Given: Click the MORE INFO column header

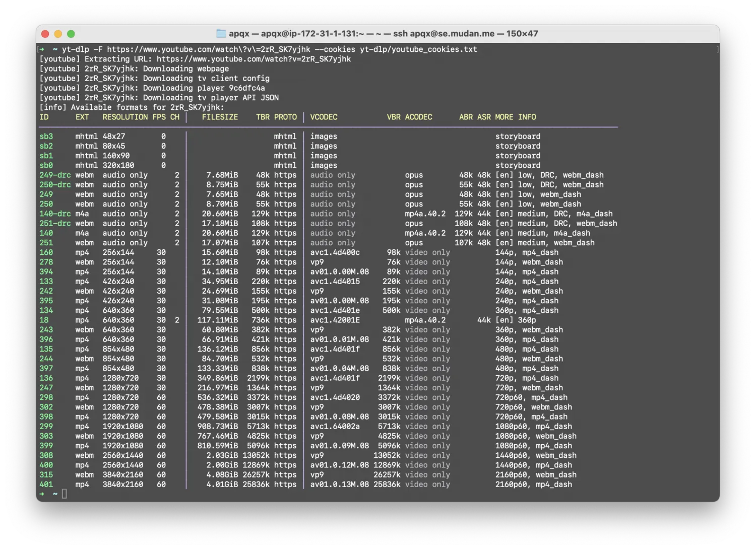Looking at the screenshot, I should coord(515,117).
